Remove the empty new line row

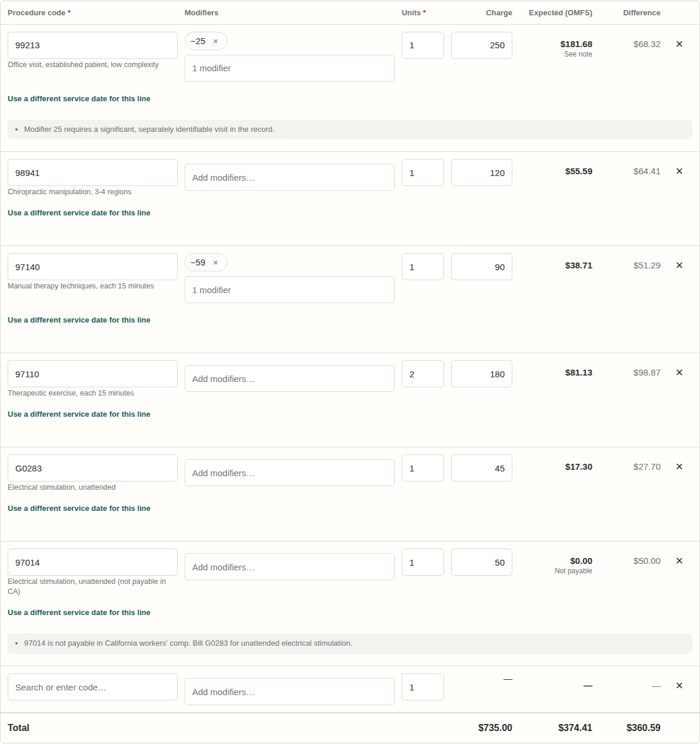pos(679,686)
